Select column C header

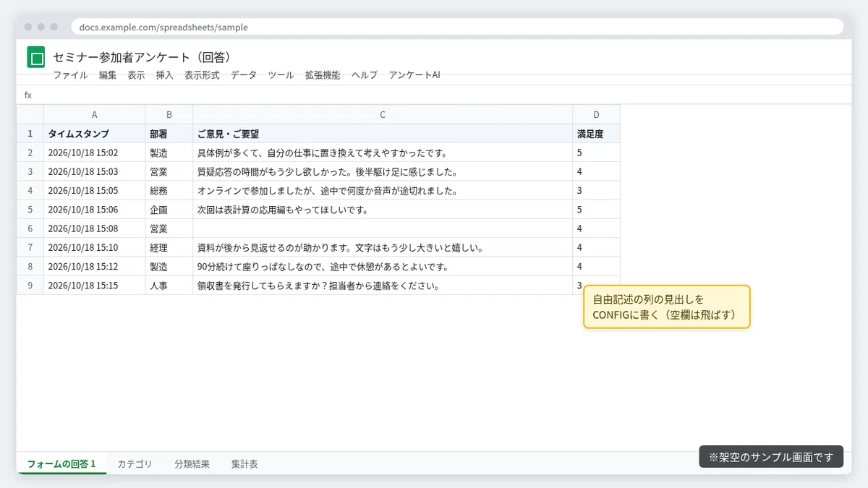(383, 114)
